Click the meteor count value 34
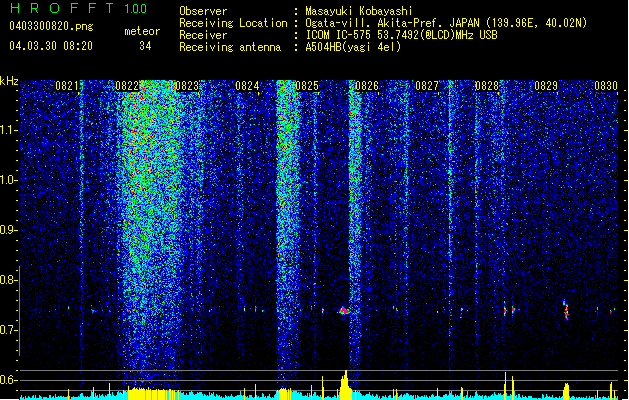 [x=145, y=46]
